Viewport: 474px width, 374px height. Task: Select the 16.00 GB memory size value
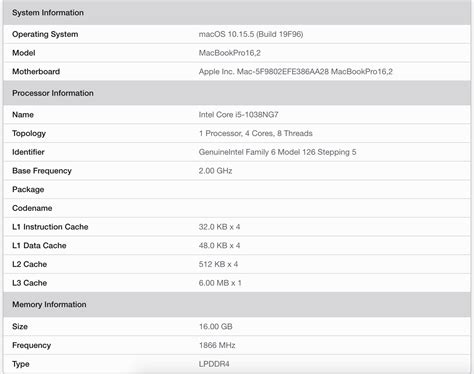point(216,326)
